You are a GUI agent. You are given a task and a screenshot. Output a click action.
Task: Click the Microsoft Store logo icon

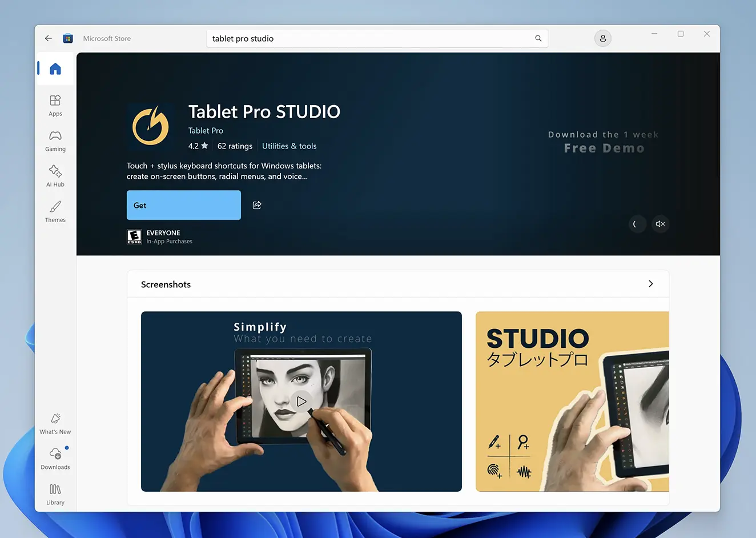pyautogui.click(x=68, y=38)
